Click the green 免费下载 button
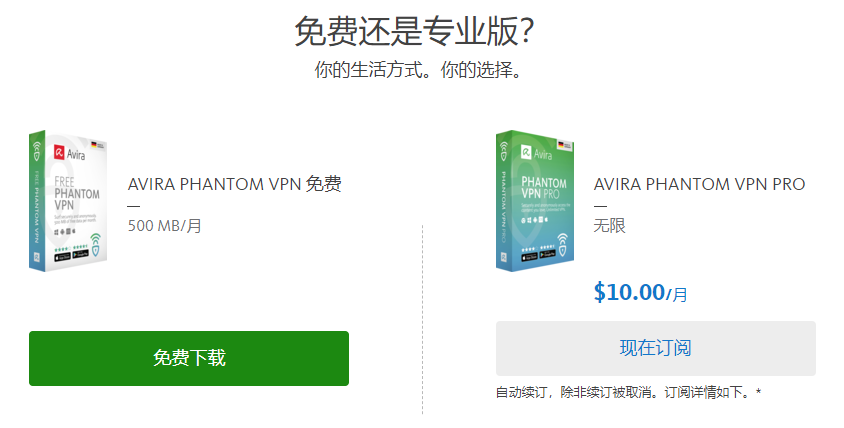Image resolution: width=844 pixels, height=428 pixels. [189, 358]
